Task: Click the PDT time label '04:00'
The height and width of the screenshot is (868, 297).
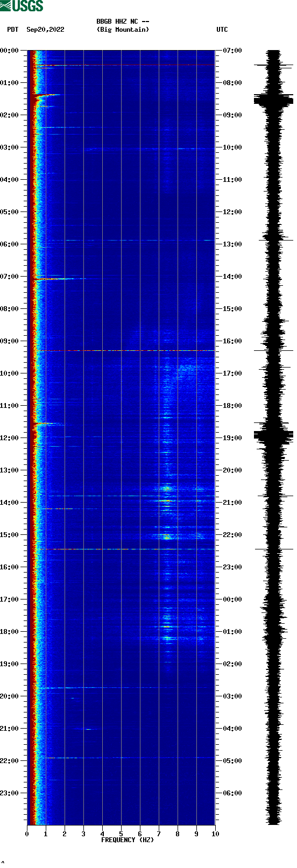Action: [10, 180]
